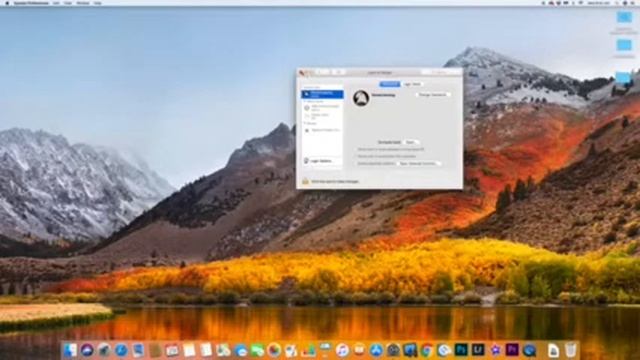Open Launchpad rocket icon in dock

tap(104, 350)
